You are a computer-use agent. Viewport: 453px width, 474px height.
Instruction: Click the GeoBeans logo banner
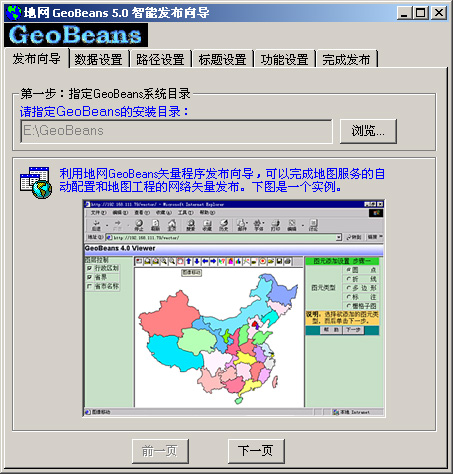click(76, 35)
